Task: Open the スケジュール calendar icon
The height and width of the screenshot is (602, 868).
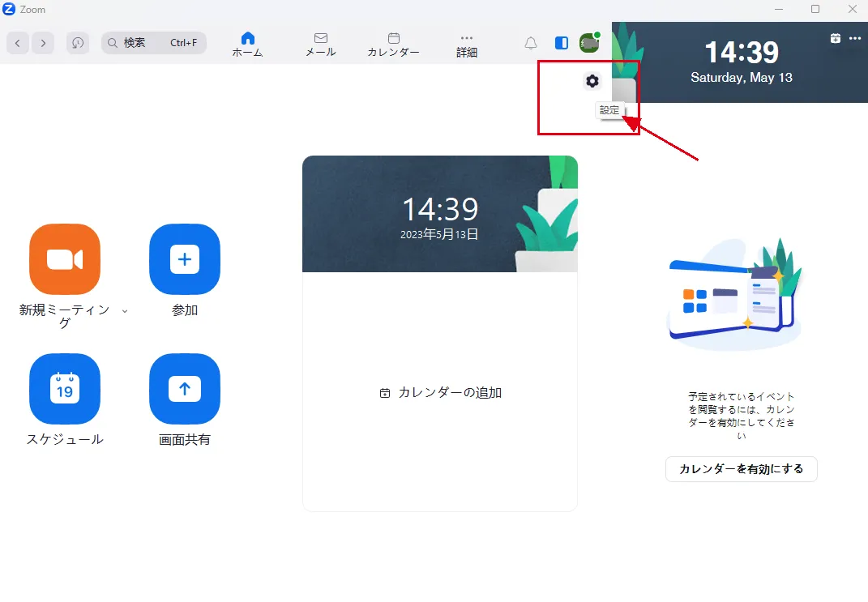Action: (65, 388)
